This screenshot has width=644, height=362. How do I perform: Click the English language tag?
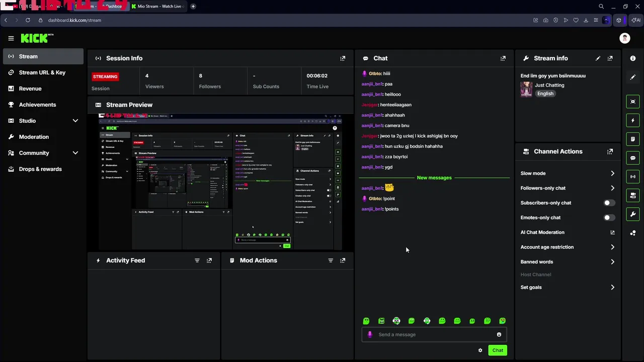point(545,94)
